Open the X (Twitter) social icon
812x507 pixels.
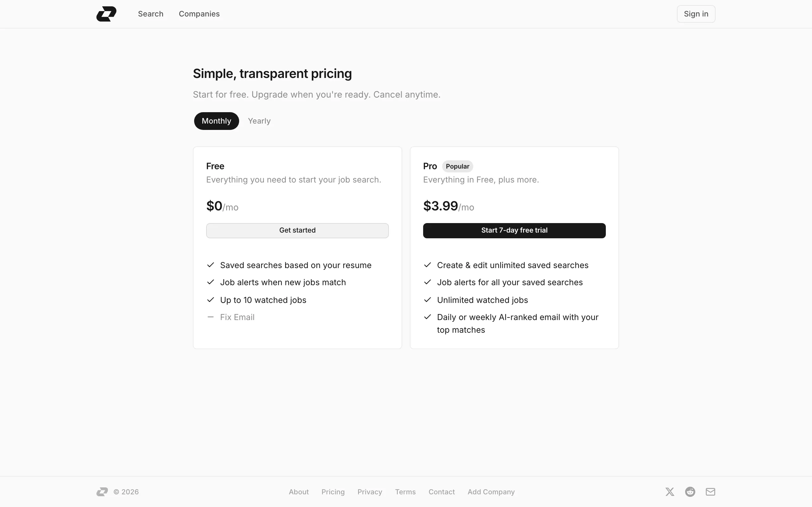click(670, 491)
